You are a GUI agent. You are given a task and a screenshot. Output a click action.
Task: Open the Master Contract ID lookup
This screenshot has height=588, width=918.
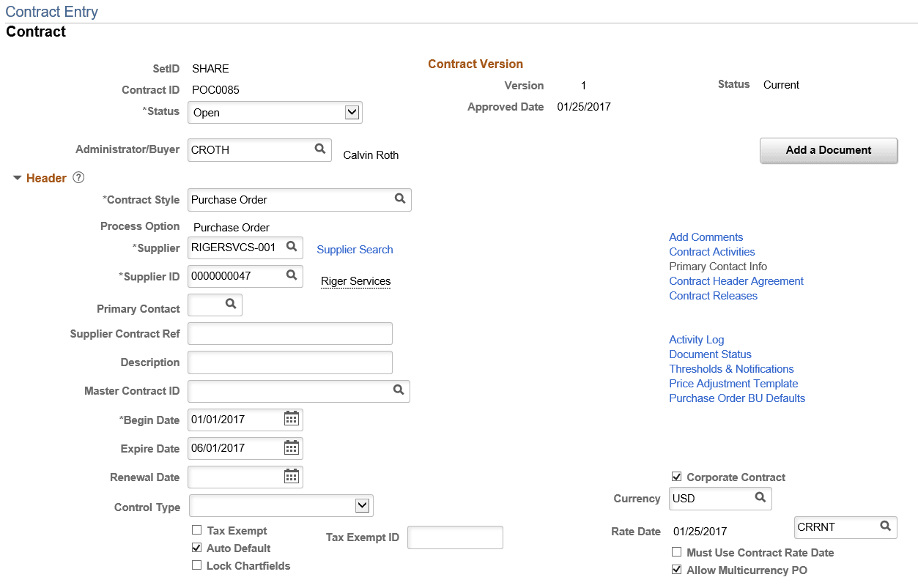399,391
